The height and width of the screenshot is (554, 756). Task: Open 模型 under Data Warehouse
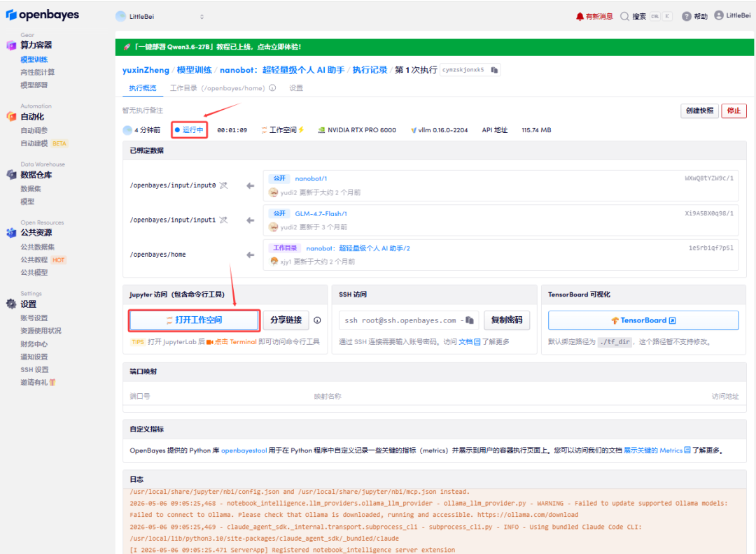point(27,202)
